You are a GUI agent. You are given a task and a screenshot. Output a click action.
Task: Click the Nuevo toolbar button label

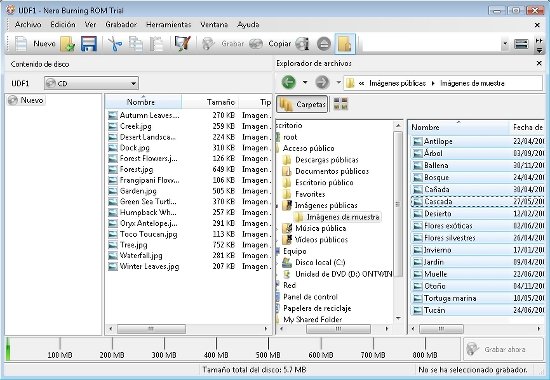44,44
